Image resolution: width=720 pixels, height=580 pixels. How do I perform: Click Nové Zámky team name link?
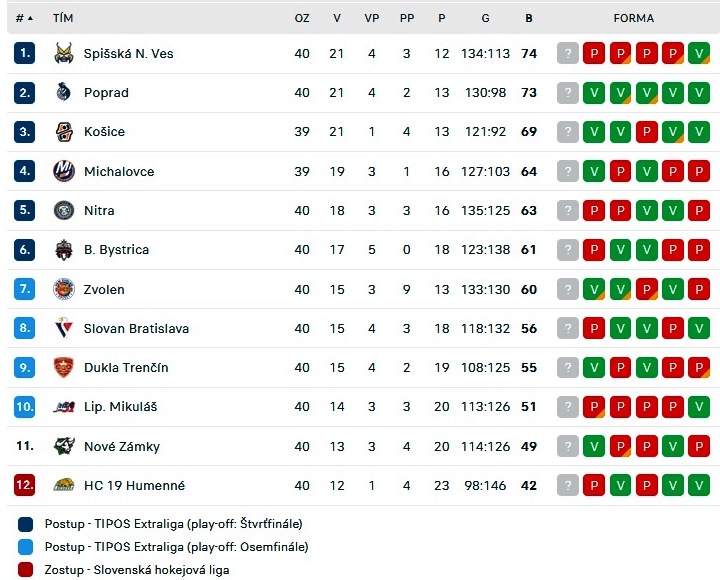point(122,446)
